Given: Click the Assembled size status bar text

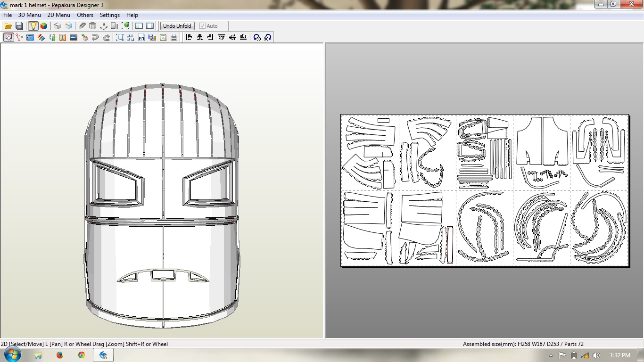Looking at the screenshot, I should point(523,344).
